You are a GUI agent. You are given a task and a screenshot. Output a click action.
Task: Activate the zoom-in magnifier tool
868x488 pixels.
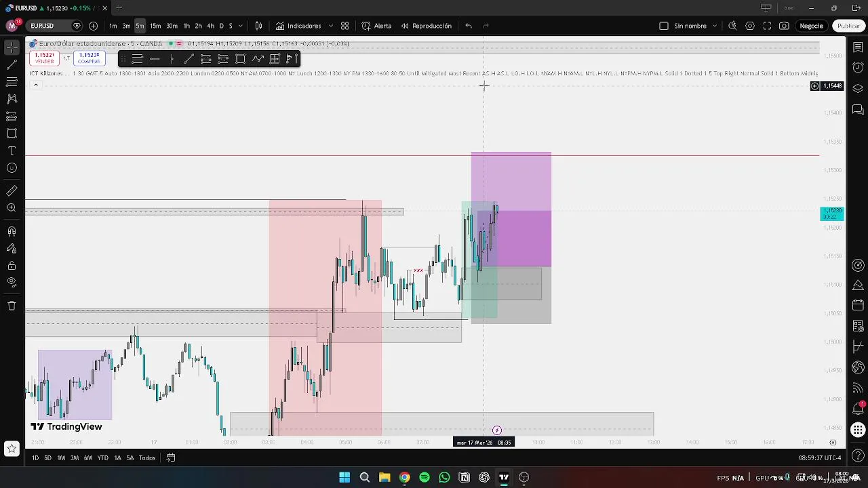[12, 208]
